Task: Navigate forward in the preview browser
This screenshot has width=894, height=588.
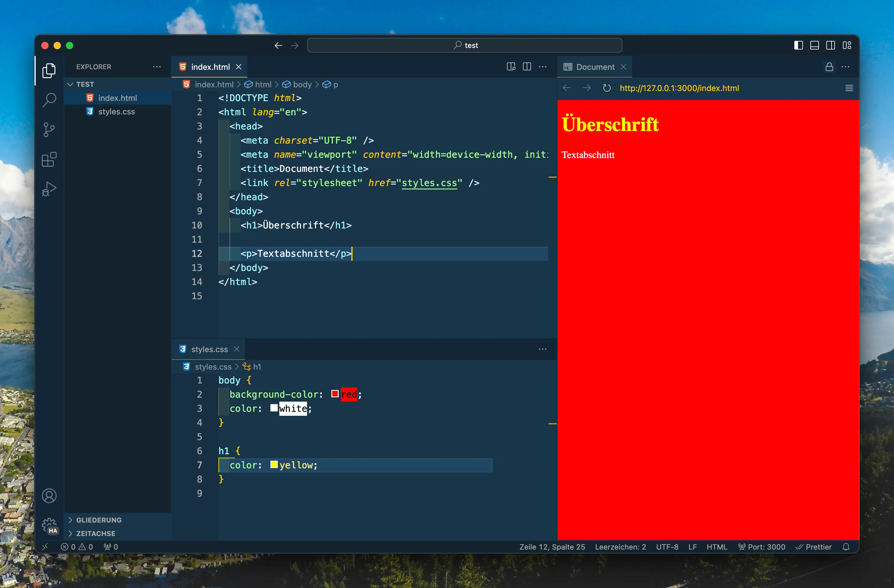Action: tap(587, 88)
